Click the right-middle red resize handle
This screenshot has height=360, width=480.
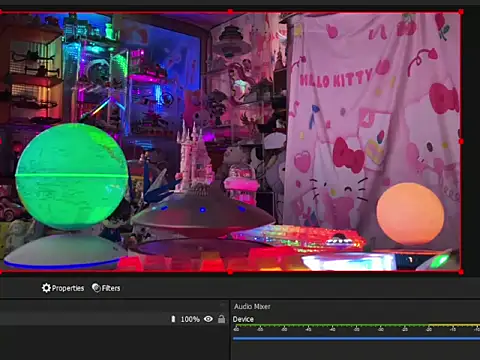click(x=461, y=142)
